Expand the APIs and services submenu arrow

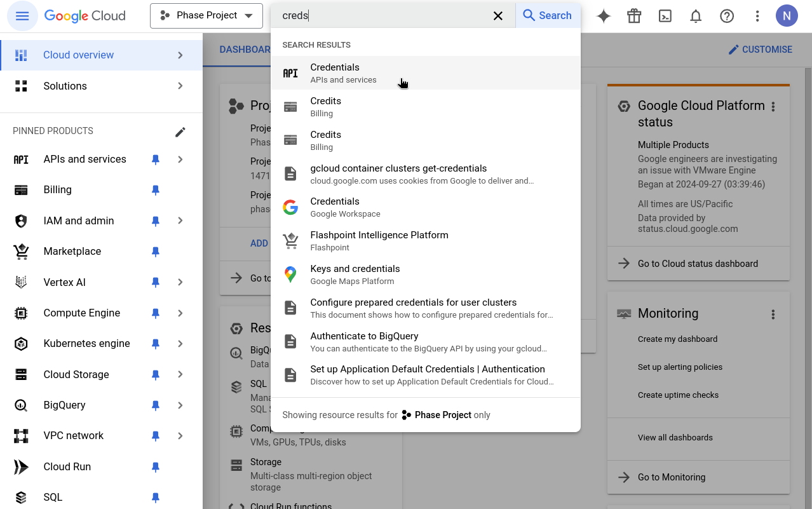[180, 159]
